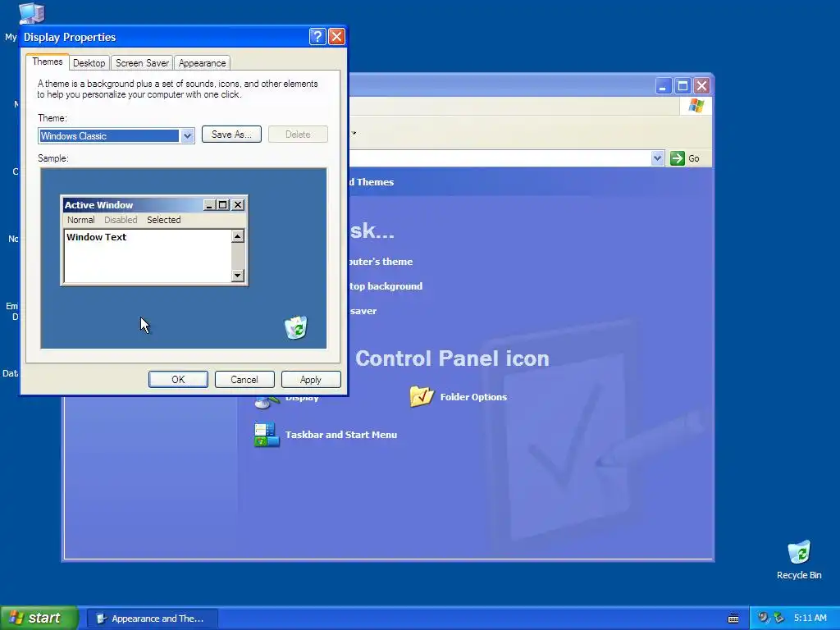Click Normal in the sample menu
This screenshot has height=630, width=840.
click(81, 220)
